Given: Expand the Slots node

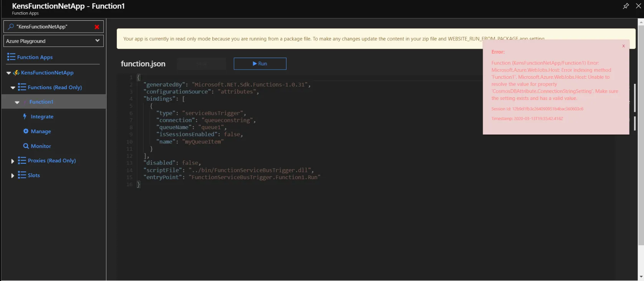Looking at the screenshot, I should (x=13, y=176).
